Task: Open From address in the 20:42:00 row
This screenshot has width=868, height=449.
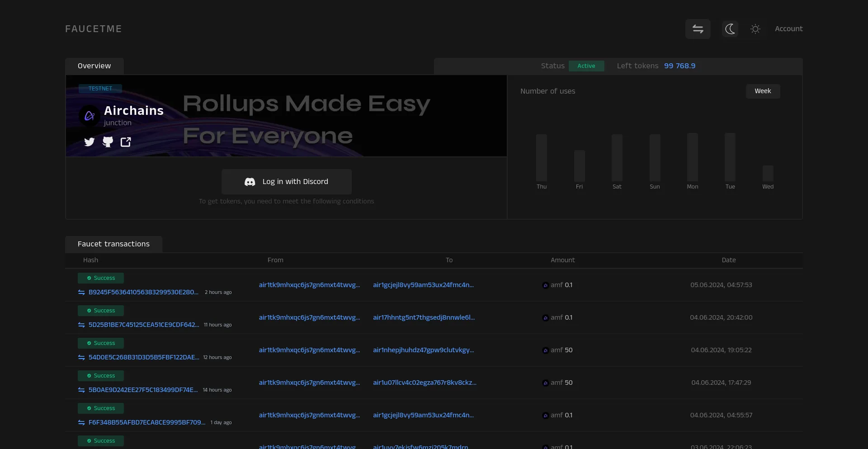Action: coord(309,317)
